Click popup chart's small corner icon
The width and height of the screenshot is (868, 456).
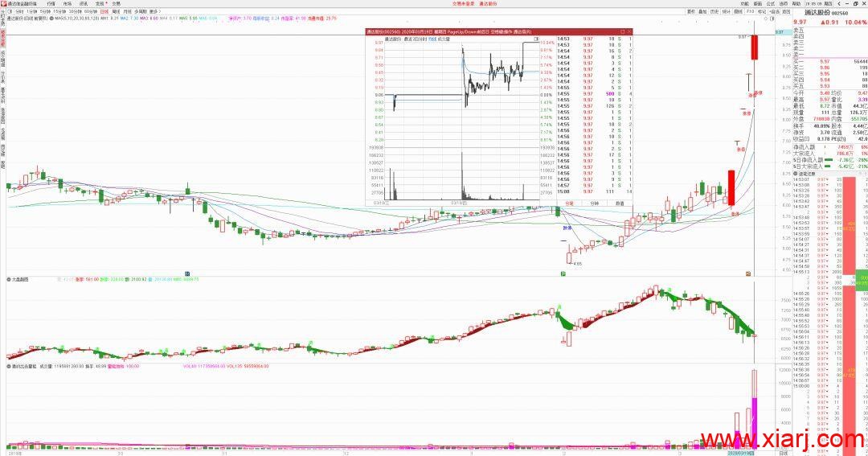point(536,39)
